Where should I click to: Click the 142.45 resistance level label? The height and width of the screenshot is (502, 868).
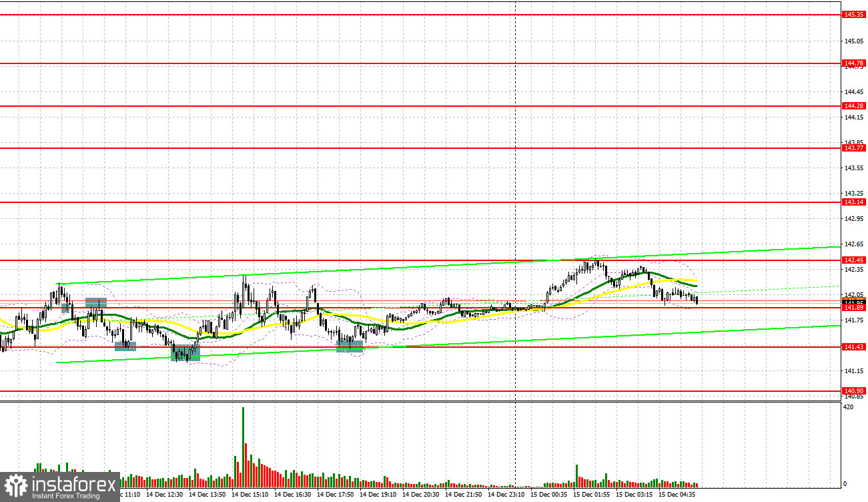click(x=853, y=260)
